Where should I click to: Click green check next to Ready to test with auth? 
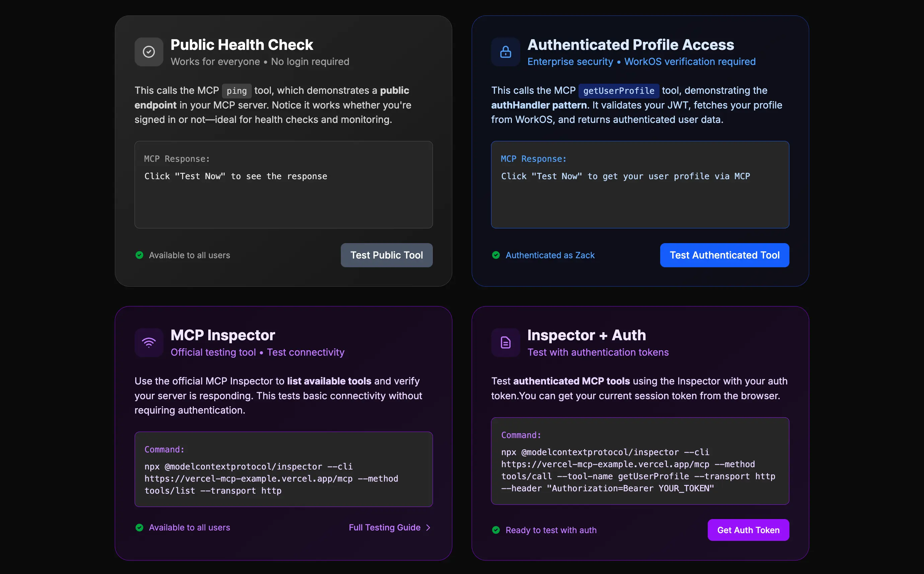point(495,530)
